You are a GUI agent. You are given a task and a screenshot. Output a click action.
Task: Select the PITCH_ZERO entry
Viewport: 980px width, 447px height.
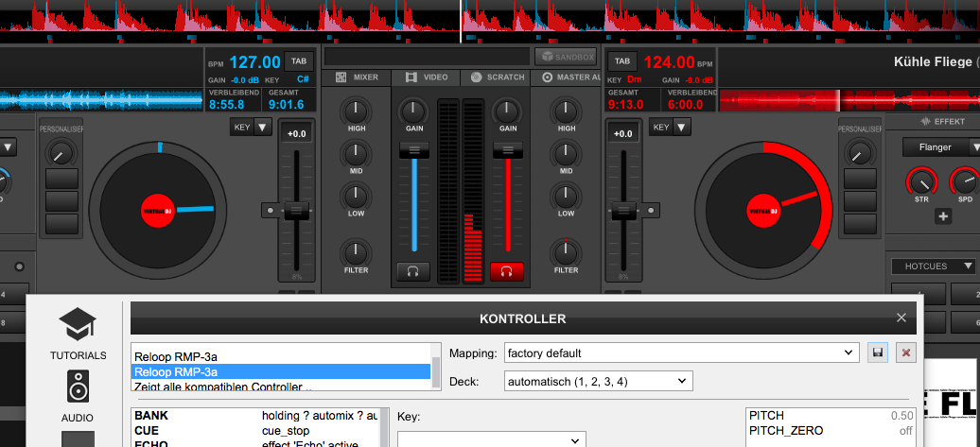tap(831, 431)
